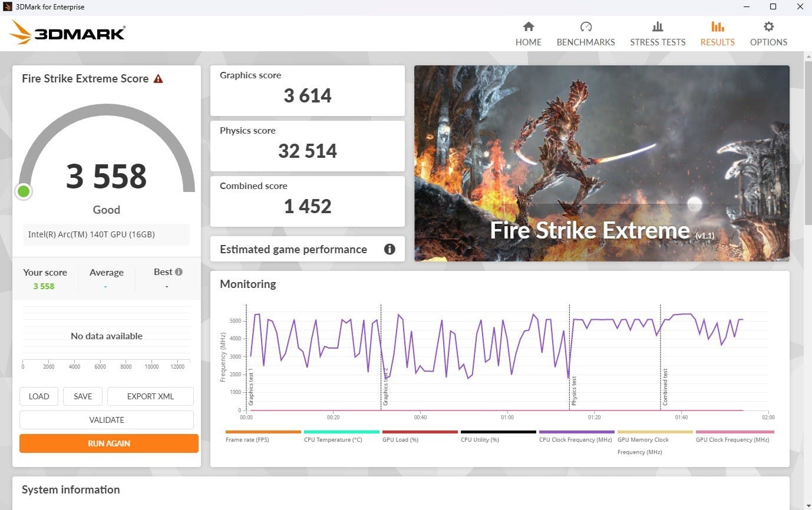Expand Estimated game performance panel
812x510 pixels.
coord(308,249)
